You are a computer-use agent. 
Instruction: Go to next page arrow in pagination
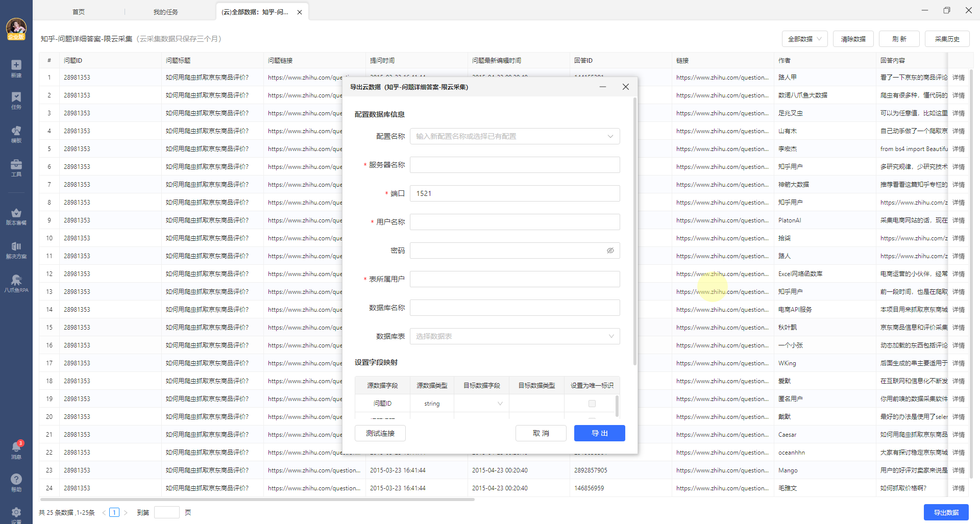coord(126,513)
